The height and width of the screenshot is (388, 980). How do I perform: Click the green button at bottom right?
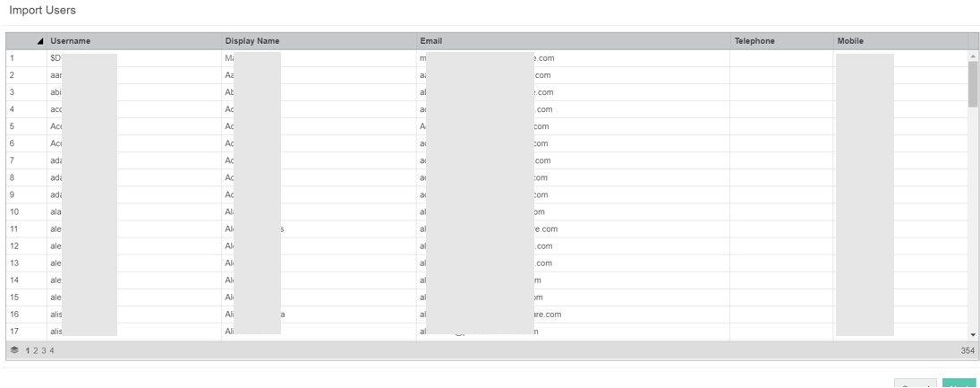(959, 383)
